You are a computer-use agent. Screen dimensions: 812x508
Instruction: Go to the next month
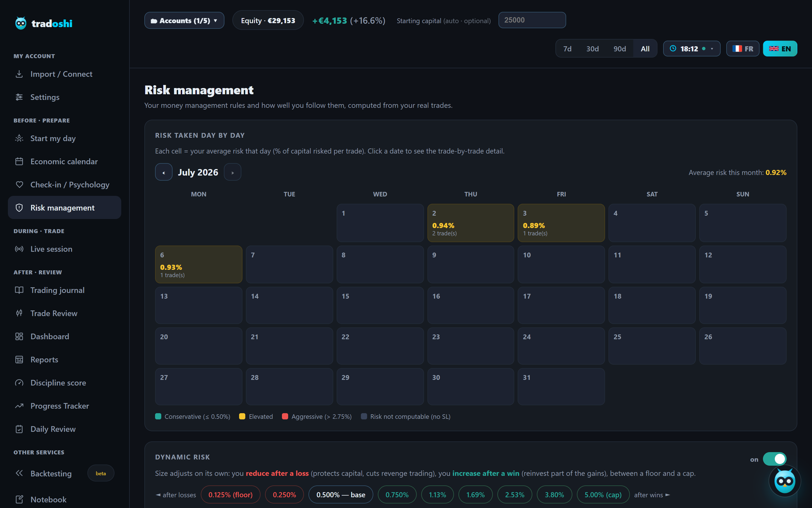tap(233, 172)
